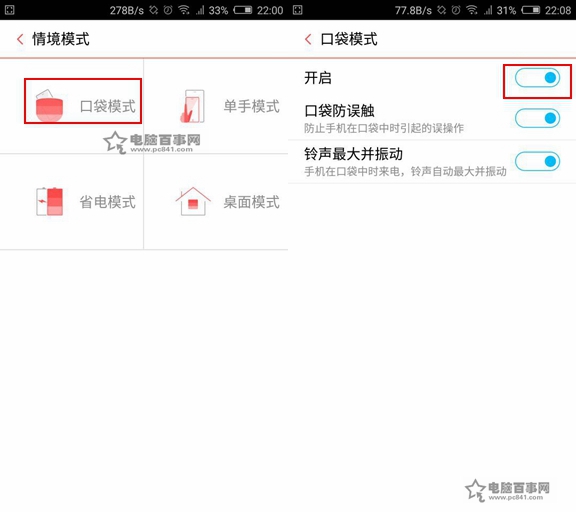Go back from 口袋模式 screen
Screen dimensions: 576x512
308,39
